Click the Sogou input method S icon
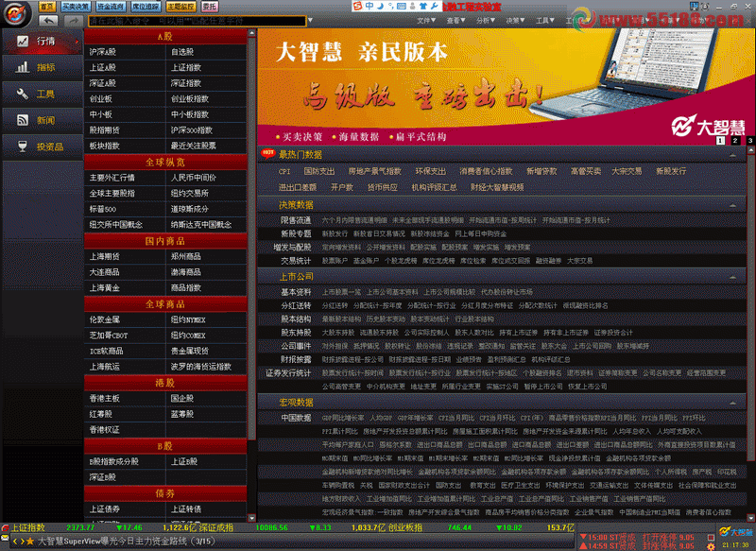Screen dimensions: 756x551 [x=357, y=6]
